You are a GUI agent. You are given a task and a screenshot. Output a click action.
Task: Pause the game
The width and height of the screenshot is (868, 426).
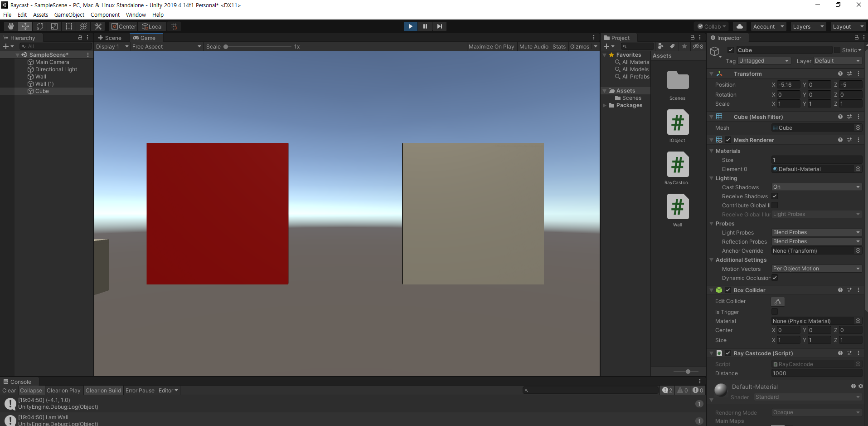coord(425,26)
